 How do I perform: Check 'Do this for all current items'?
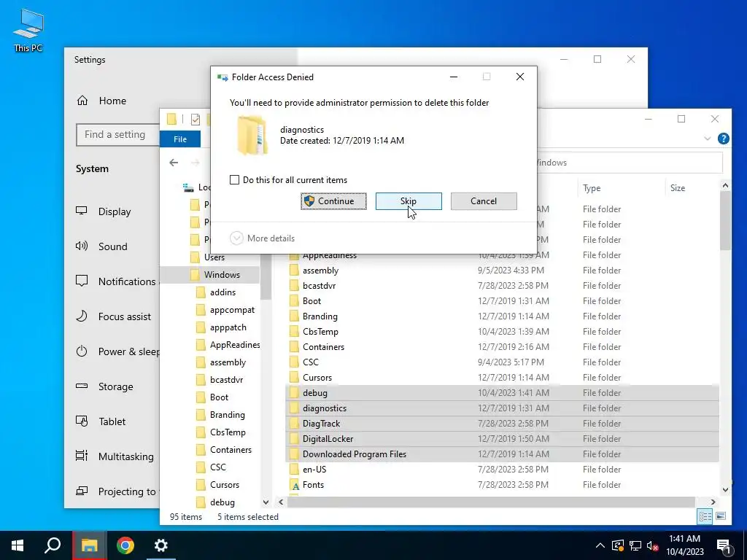234,179
